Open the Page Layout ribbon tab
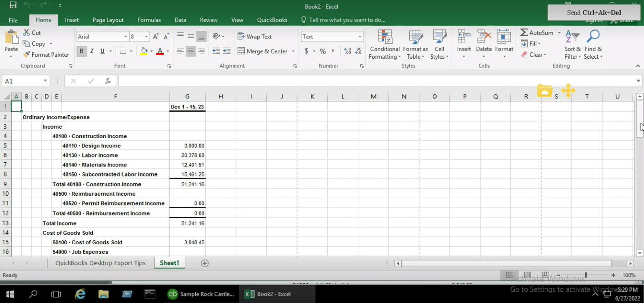The height and width of the screenshot is (303, 644). point(108,20)
